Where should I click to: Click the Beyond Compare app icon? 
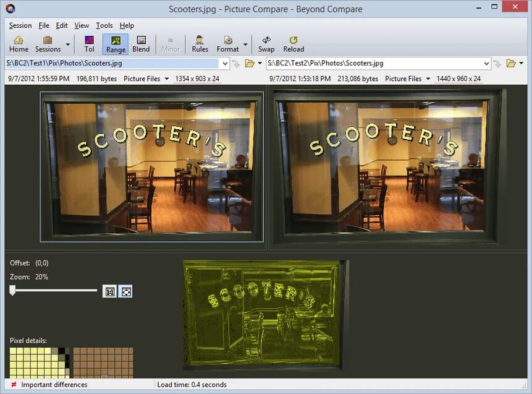click(10, 9)
